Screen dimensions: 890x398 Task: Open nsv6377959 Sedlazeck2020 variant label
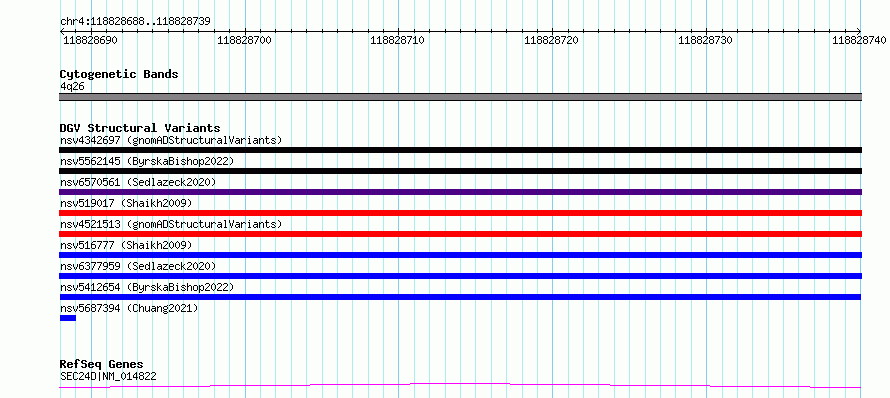(138, 266)
